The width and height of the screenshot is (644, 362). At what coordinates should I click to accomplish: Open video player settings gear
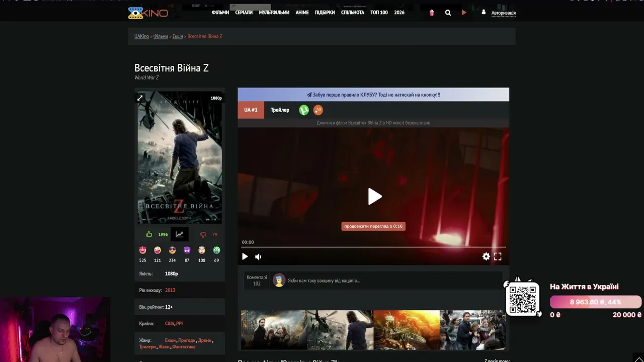pyautogui.click(x=486, y=256)
